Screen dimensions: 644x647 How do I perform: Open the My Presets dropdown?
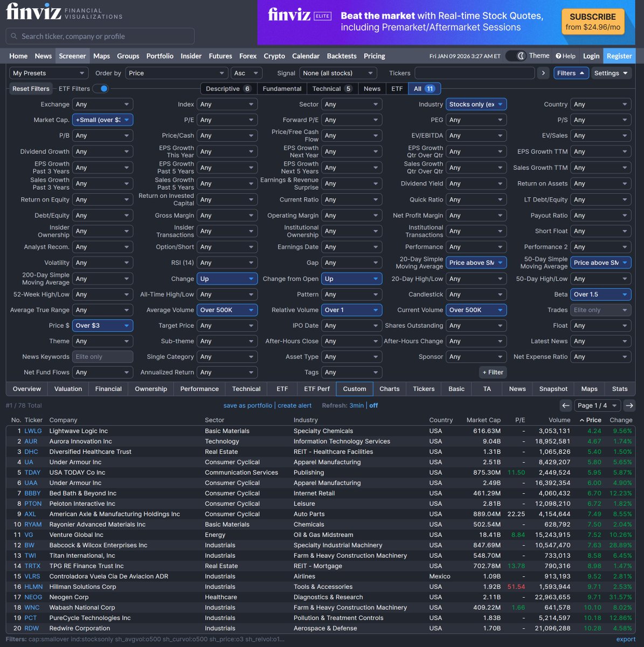point(49,73)
